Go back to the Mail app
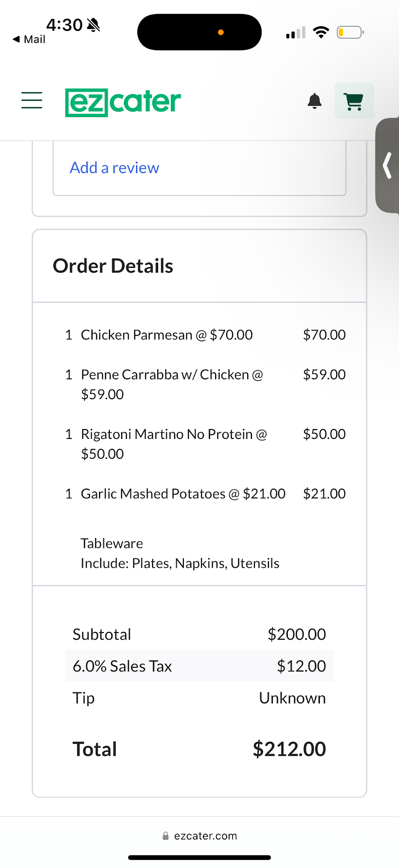The width and height of the screenshot is (399, 868). coord(29,39)
